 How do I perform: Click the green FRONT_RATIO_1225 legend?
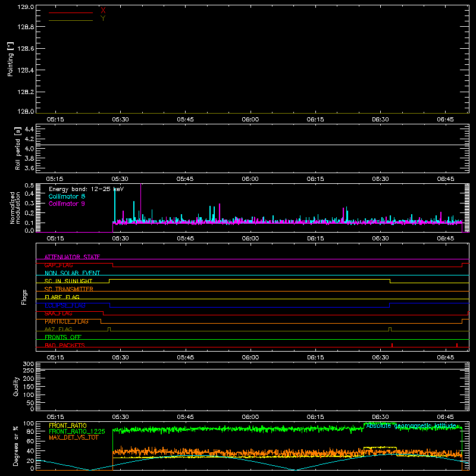pyautogui.click(x=77, y=431)
